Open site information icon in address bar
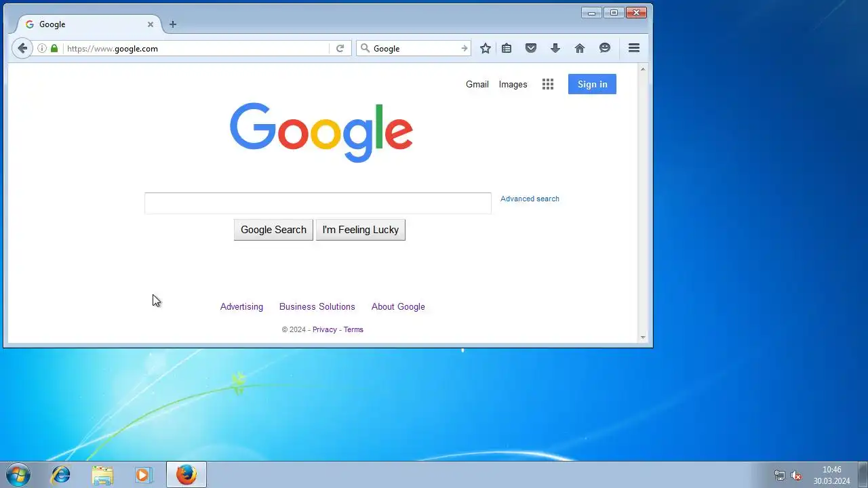 [x=42, y=48]
